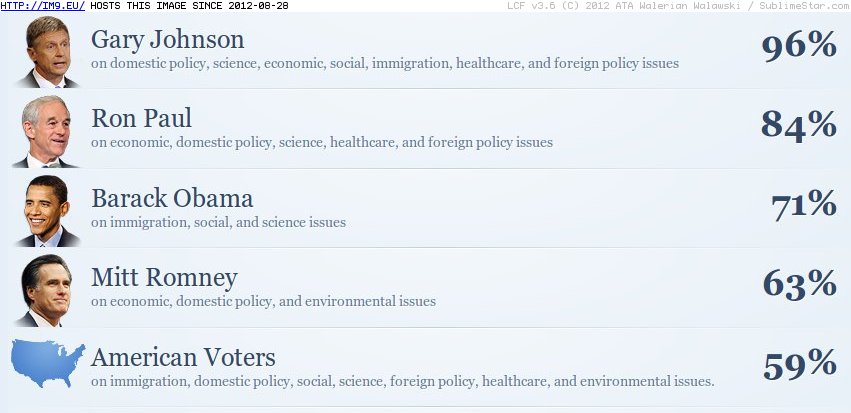Viewport: 851px width, 413px height.
Task: Select the Ron Paul name heading
Action: click(141, 118)
